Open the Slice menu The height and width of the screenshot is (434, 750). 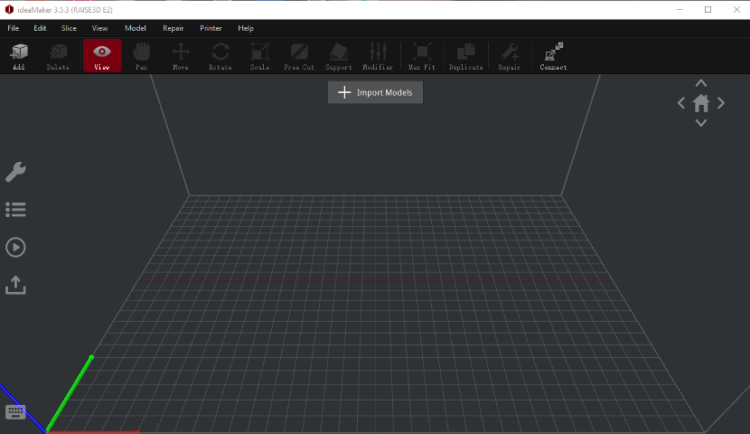click(68, 28)
